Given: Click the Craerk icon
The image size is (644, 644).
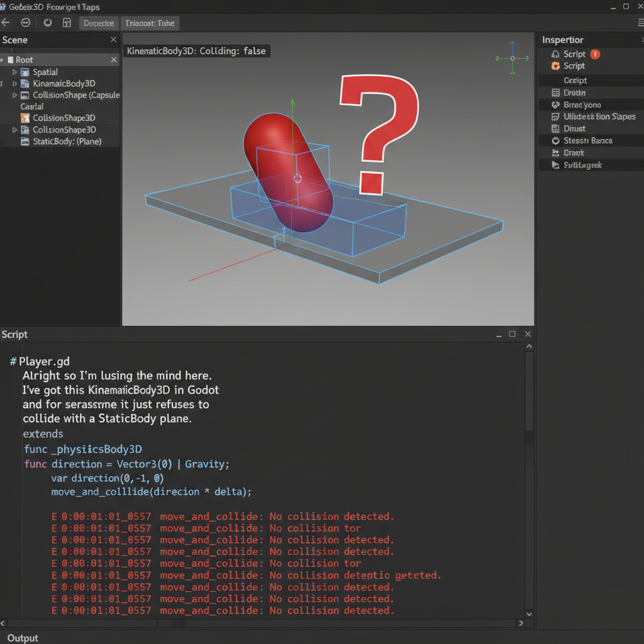Looking at the screenshot, I should pyautogui.click(x=555, y=153).
